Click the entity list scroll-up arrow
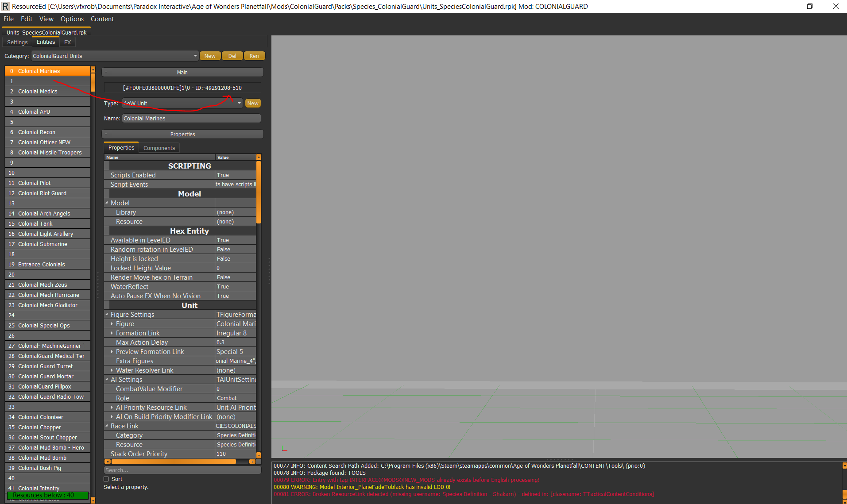Screen dimensions: 847x504 pyautogui.click(x=93, y=70)
